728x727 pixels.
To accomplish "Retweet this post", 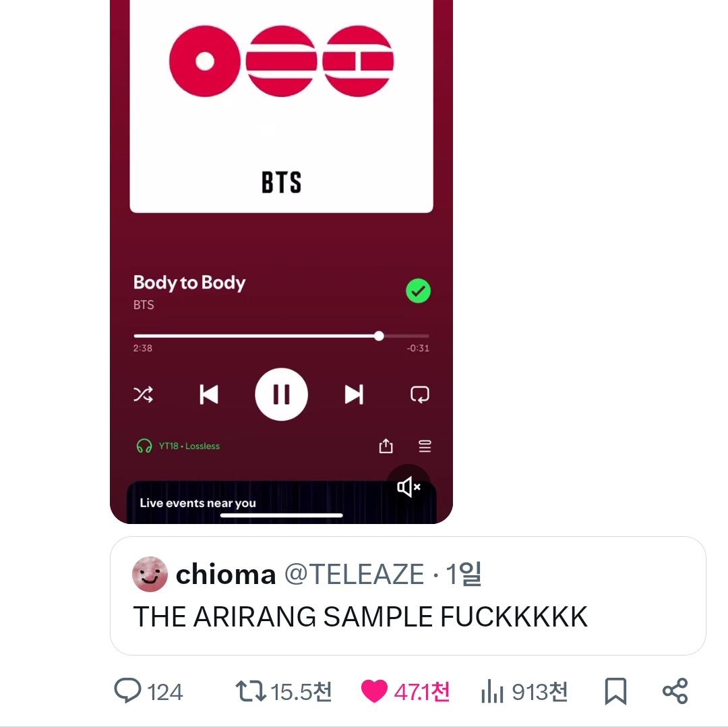I will (249, 691).
